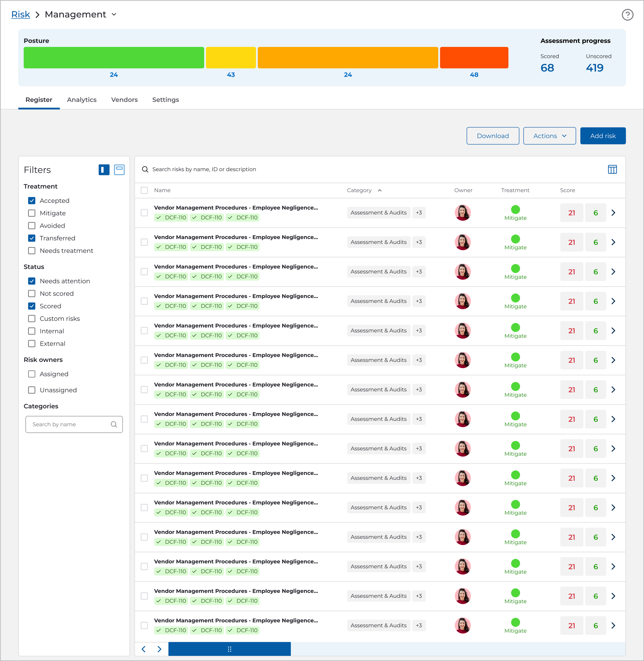Click the search magnifier in risk search bar
644x661 pixels.
click(145, 169)
